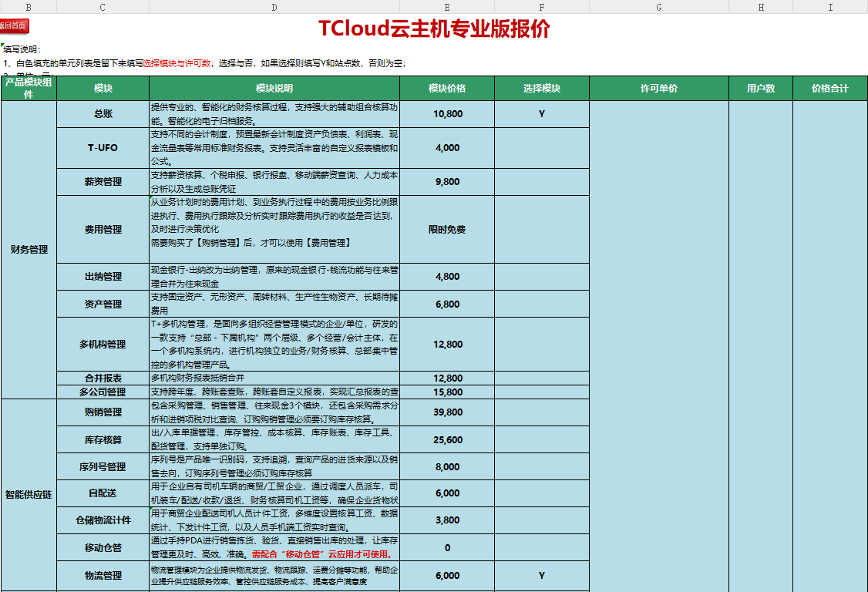Click the red 返回首页 button

pos(14,26)
